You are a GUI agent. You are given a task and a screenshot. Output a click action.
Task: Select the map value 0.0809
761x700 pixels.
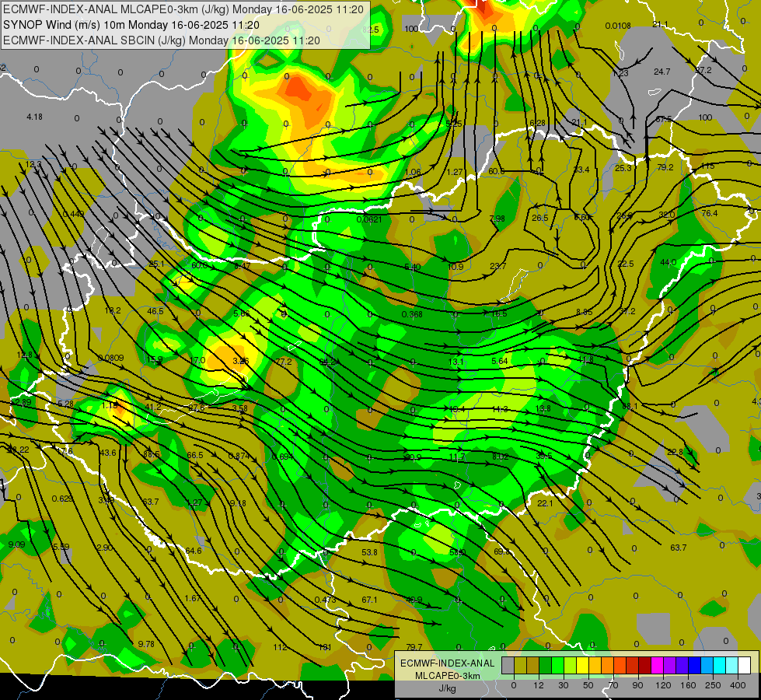tap(110, 358)
